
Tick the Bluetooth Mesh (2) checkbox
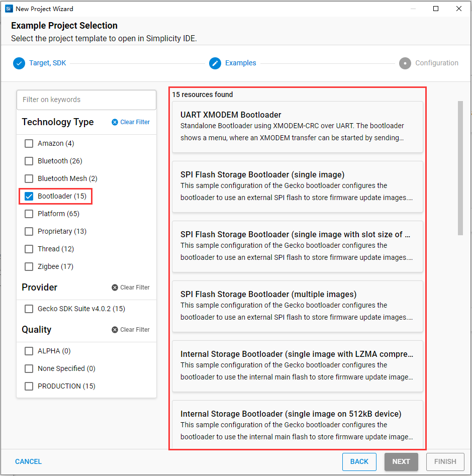(29, 178)
